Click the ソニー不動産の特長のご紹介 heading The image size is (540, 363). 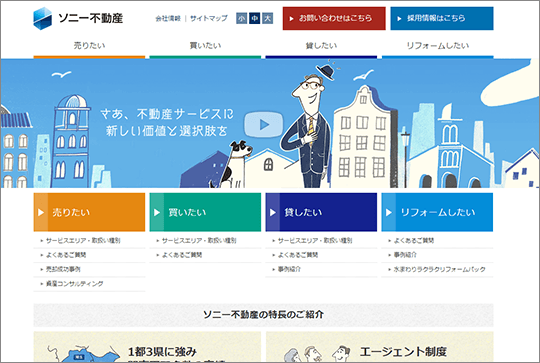click(x=263, y=315)
